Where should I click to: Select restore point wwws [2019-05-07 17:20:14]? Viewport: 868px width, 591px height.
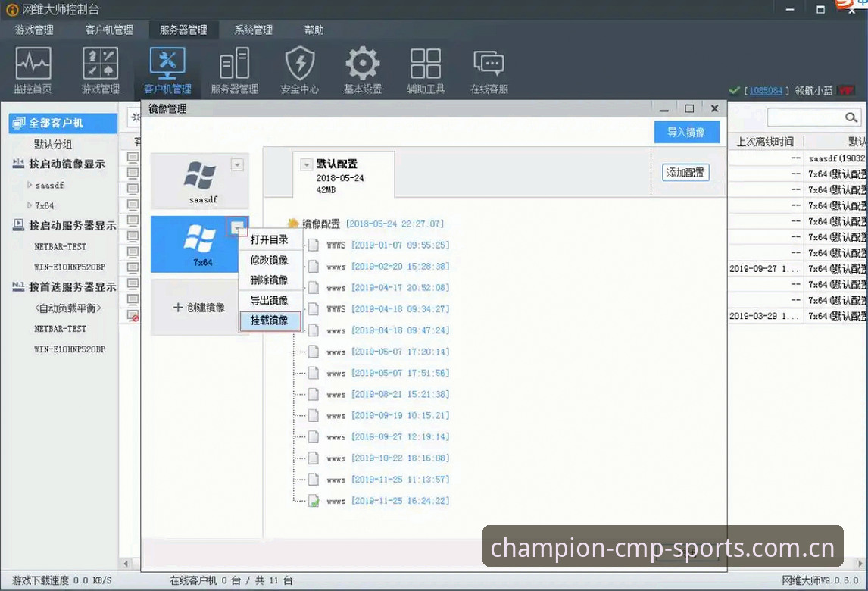[388, 352]
